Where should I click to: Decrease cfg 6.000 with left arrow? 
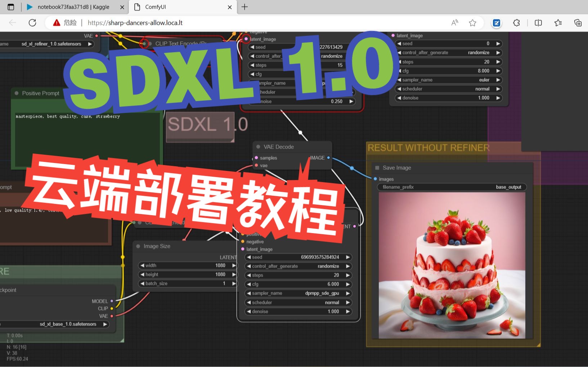click(249, 284)
